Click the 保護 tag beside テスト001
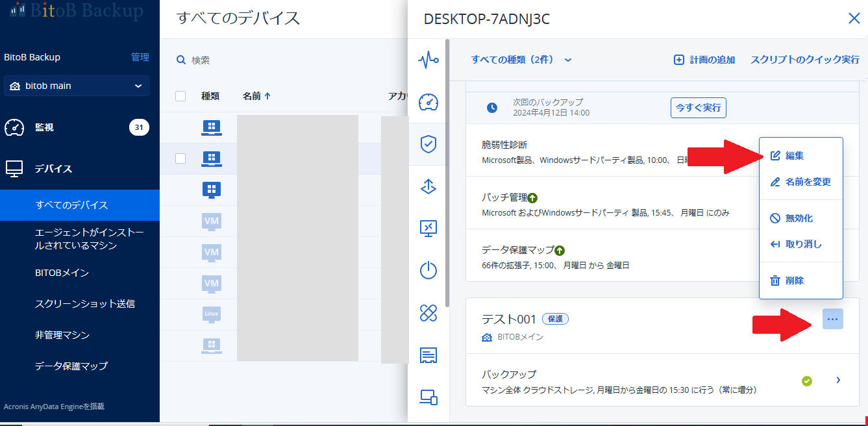This screenshot has height=426, width=868. pos(556,319)
